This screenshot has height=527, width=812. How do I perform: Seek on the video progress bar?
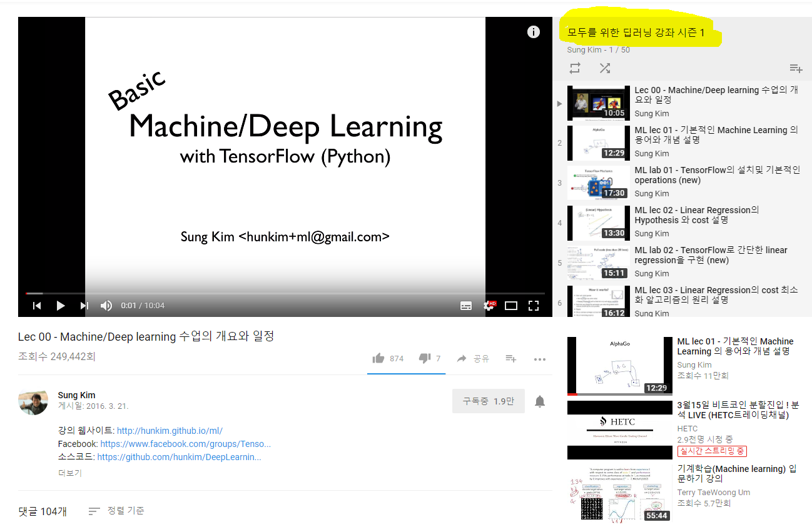coord(285,293)
